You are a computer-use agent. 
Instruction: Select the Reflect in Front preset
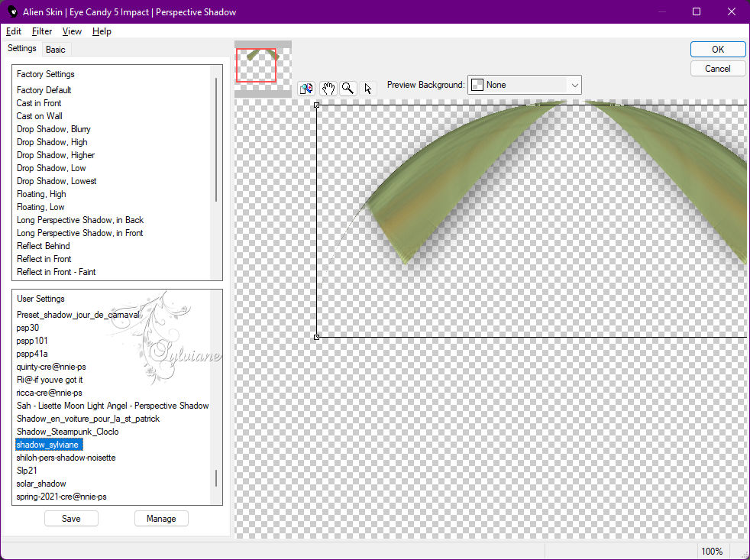(x=44, y=258)
